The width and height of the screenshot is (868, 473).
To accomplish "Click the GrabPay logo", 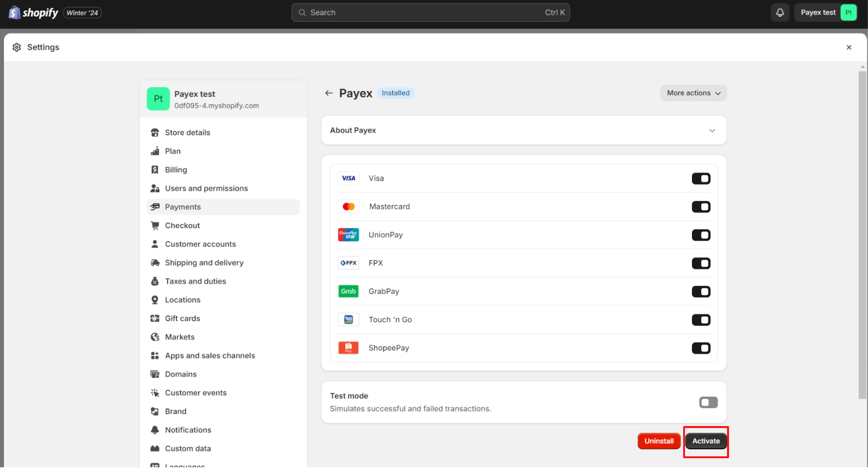I will (x=348, y=291).
